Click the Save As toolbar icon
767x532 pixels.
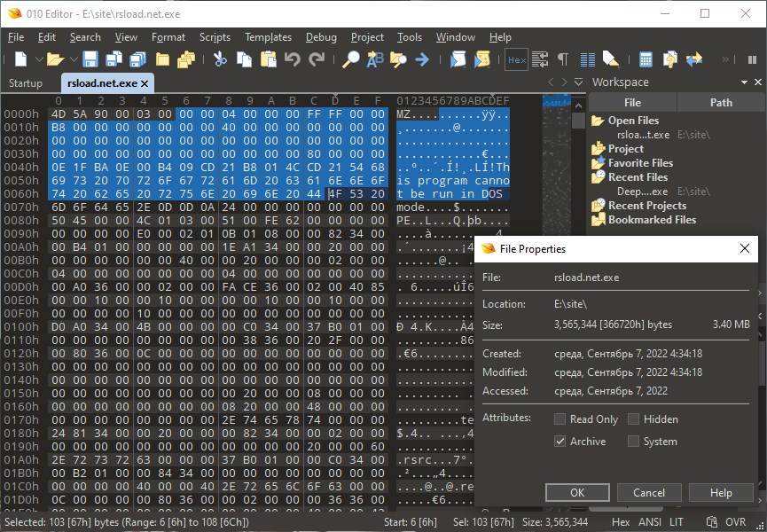click(x=114, y=59)
